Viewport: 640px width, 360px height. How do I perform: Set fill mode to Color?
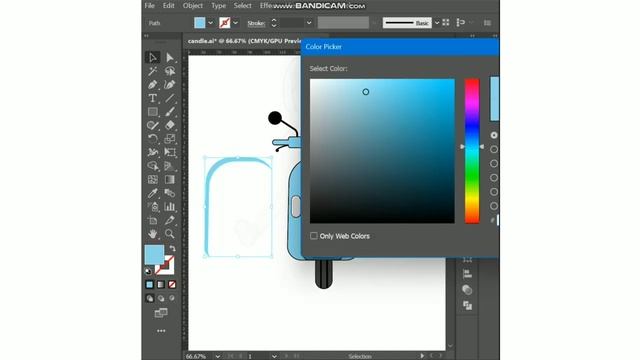(x=149, y=284)
